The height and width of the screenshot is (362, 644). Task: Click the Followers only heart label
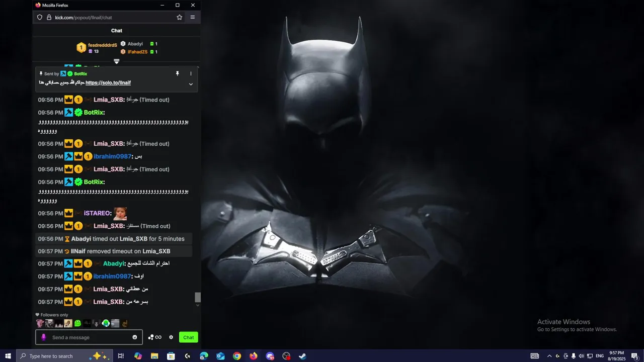pos(52,315)
